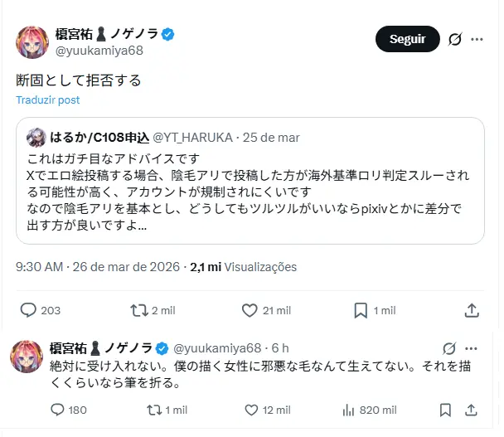Screen dimensions: 504x437
Task: Click the Traduzir post link
Action: click(47, 100)
